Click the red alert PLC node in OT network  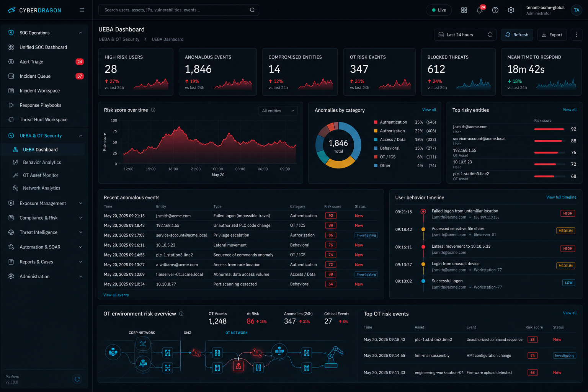(x=238, y=366)
